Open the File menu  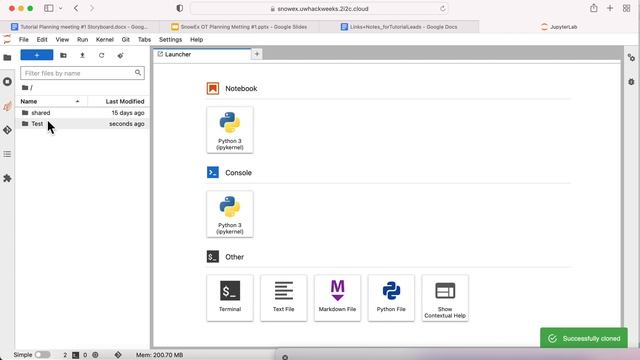(24, 40)
